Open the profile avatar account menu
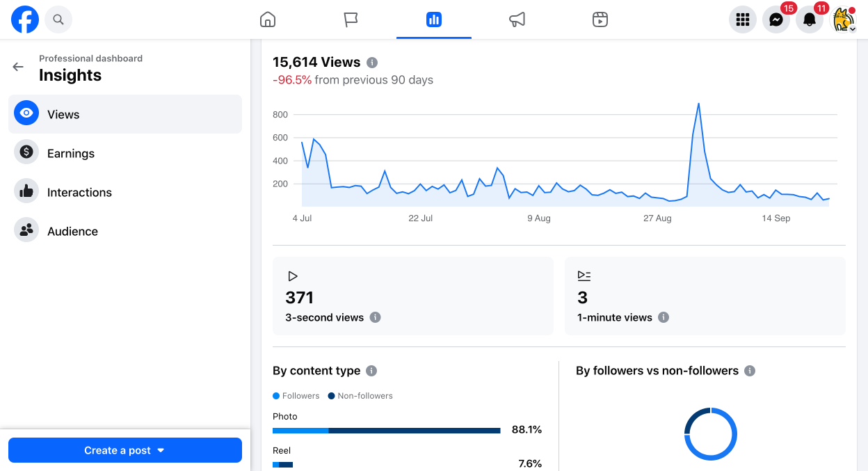868x471 pixels. [x=843, y=19]
